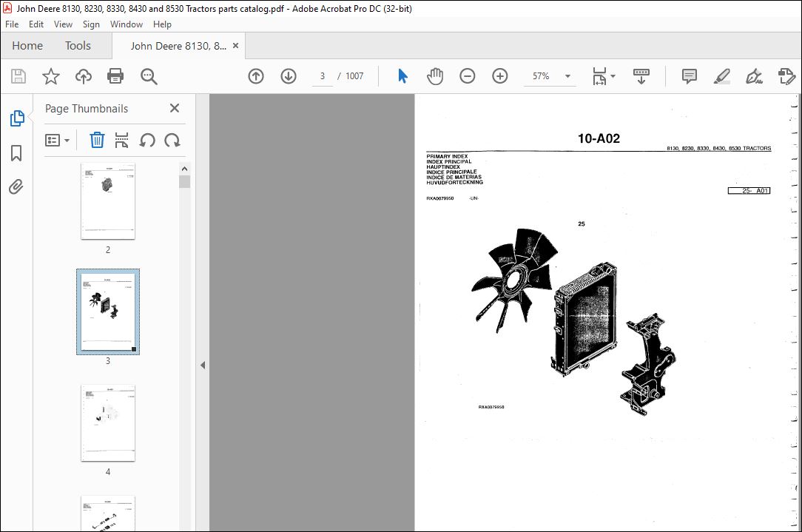Open the Help menu
This screenshot has height=532, width=802.
coord(162,24)
